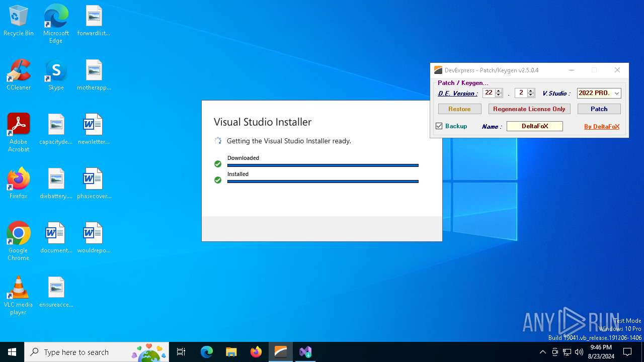Viewport: 644px width, 362px height.
Task: Select the motherapp image file on desktop
Action: (94, 75)
